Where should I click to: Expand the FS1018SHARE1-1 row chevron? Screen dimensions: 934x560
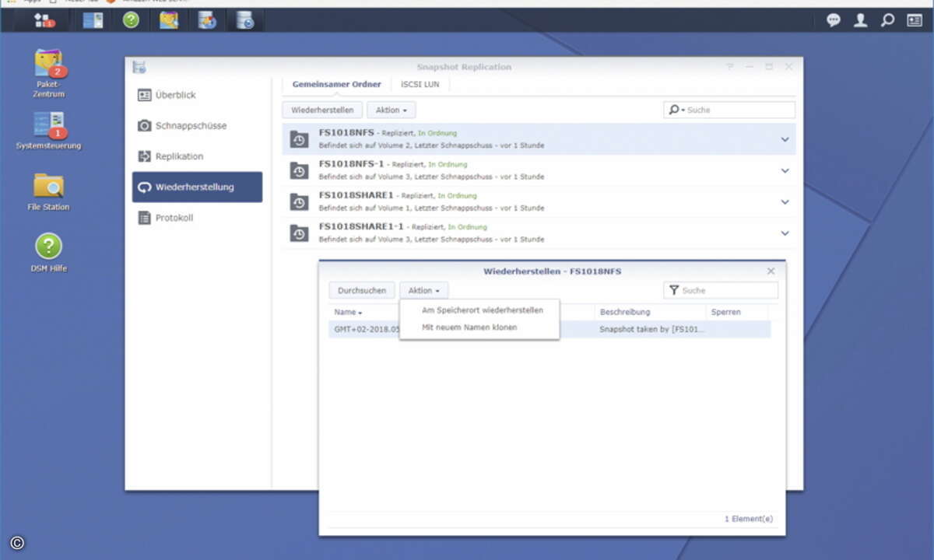click(x=785, y=233)
